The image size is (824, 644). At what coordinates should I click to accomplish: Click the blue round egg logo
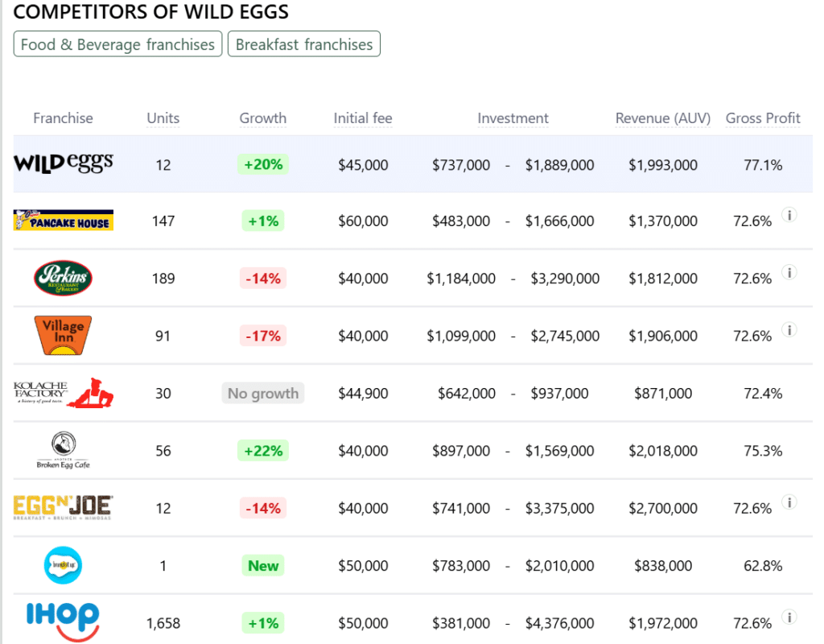tap(63, 565)
